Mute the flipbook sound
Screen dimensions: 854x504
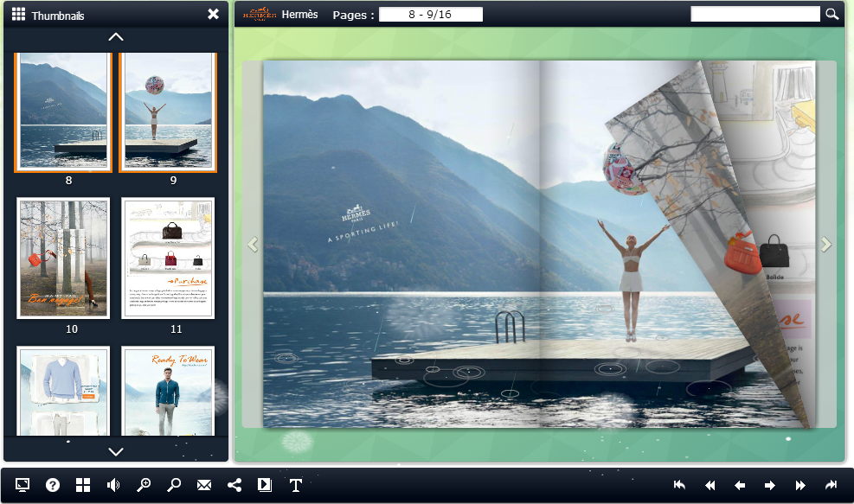[113, 485]
